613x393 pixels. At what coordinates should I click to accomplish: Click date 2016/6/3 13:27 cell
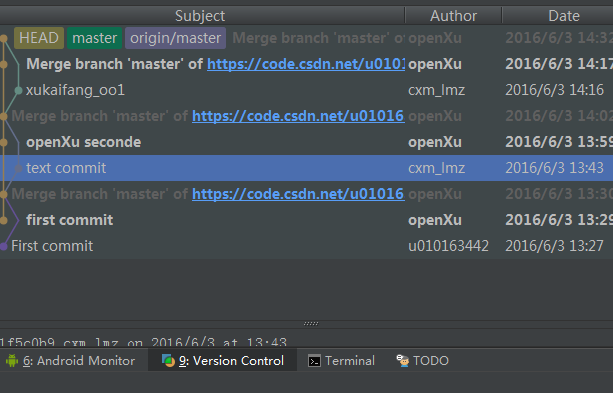pos(554,246)
